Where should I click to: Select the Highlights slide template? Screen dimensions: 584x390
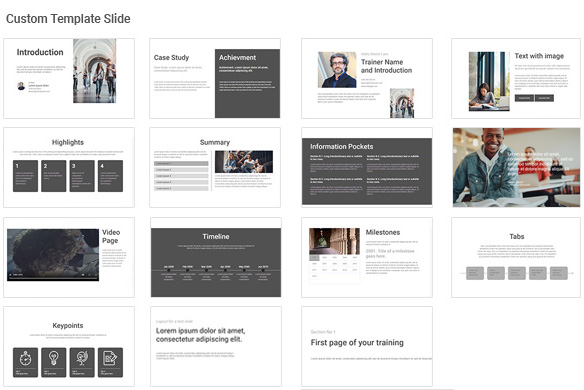69,167
